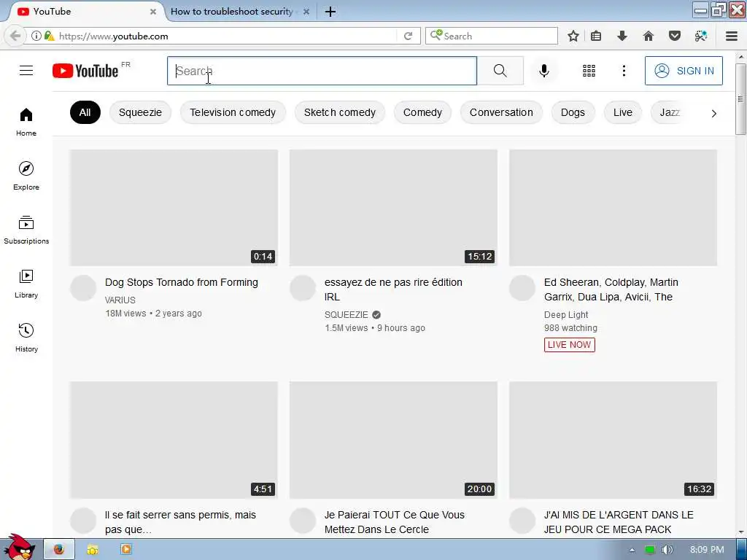Open Firefox hamburger menu

(732, 36)
